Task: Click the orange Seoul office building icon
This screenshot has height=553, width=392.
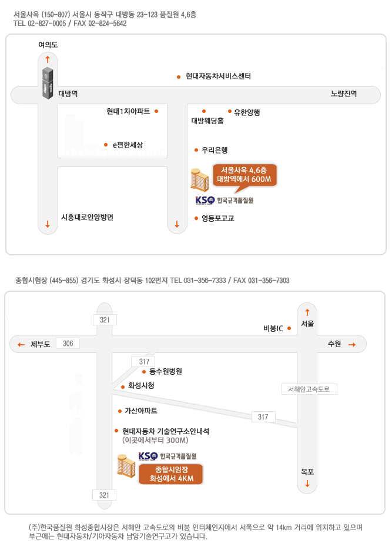Action: click(200, 179)
